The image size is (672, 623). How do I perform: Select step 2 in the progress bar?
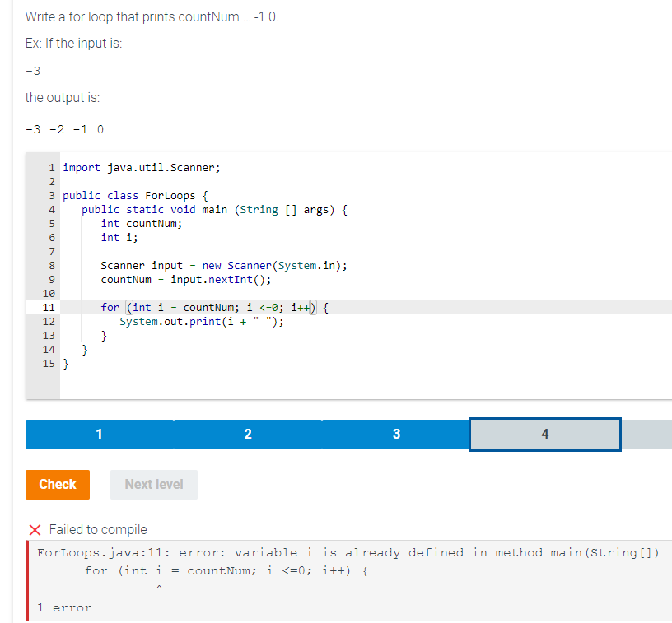tap(247, 434)
